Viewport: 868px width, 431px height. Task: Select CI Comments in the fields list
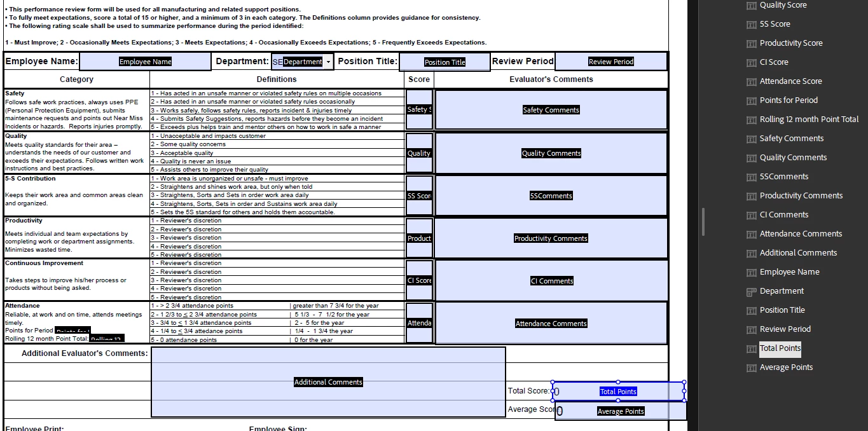pos(784,215)
